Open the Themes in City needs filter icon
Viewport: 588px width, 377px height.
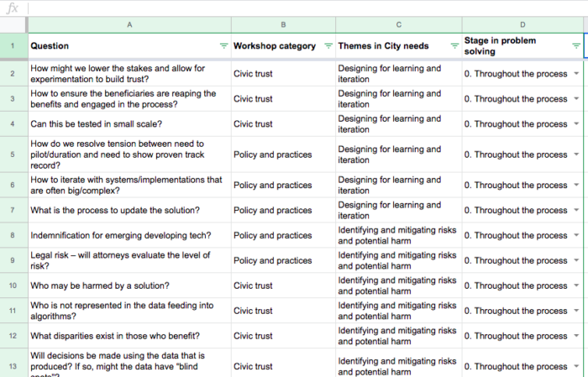coord(454,45)
